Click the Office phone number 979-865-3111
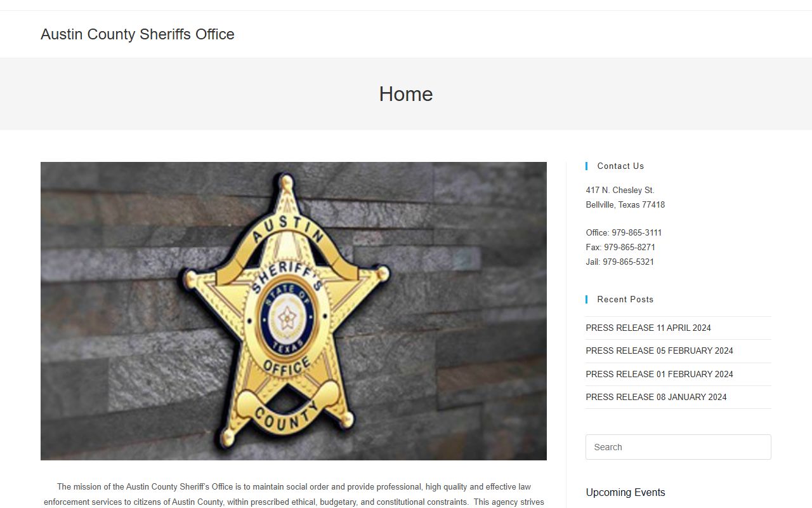This screenshot has width=812, height=508. click(636, 232)
